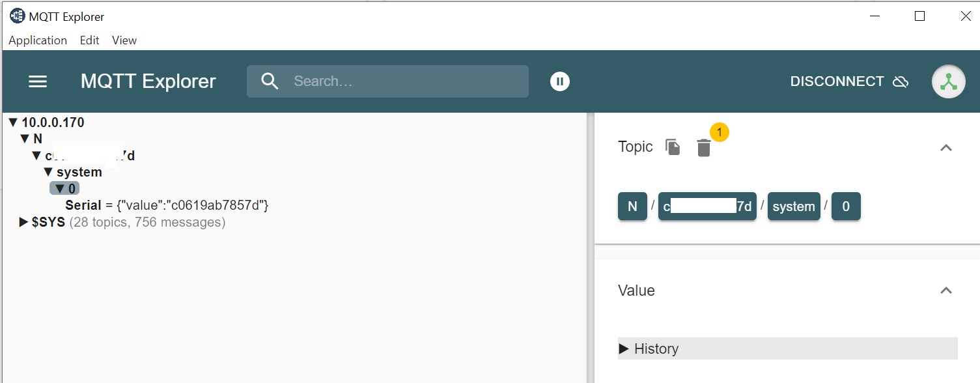Click the disconnect cloud icon
This screenshot has height=383, width=980.
coord(901,81)
